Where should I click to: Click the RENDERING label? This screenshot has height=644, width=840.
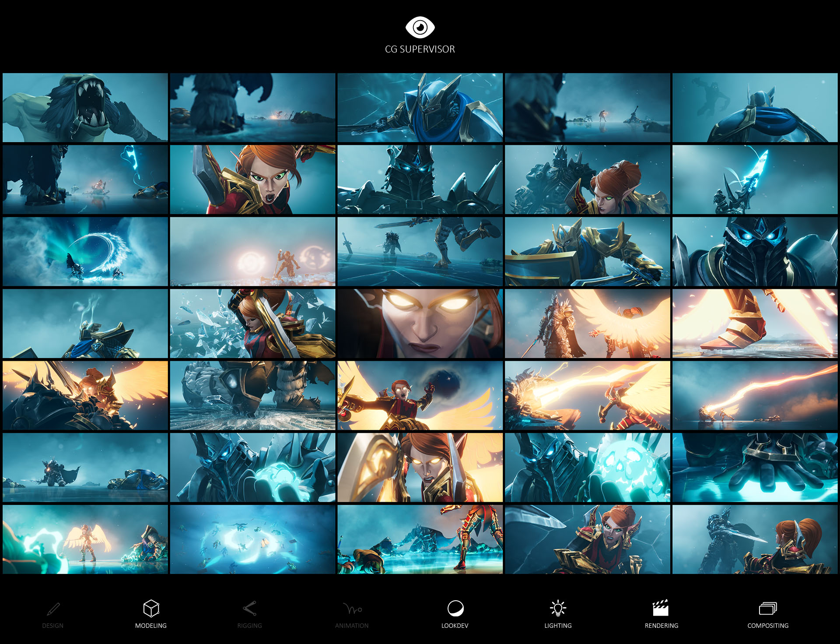[x=661, y=626]
